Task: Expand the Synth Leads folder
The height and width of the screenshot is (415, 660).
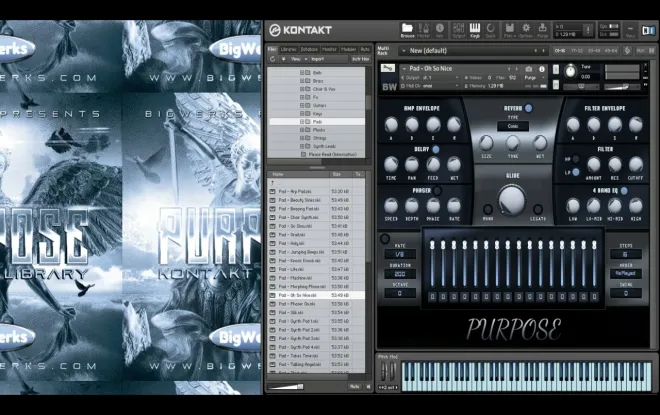Action: 302,146
